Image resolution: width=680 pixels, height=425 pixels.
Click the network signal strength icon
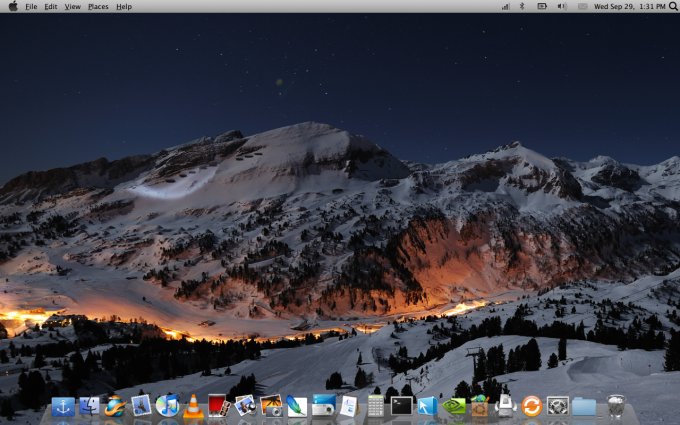pyautogui.click(x=505, y=7)
